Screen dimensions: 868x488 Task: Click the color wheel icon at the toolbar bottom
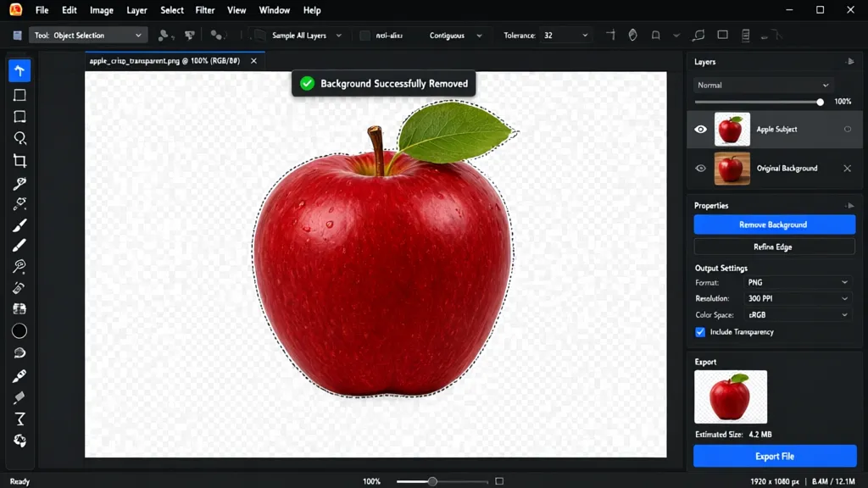point(19,441)
